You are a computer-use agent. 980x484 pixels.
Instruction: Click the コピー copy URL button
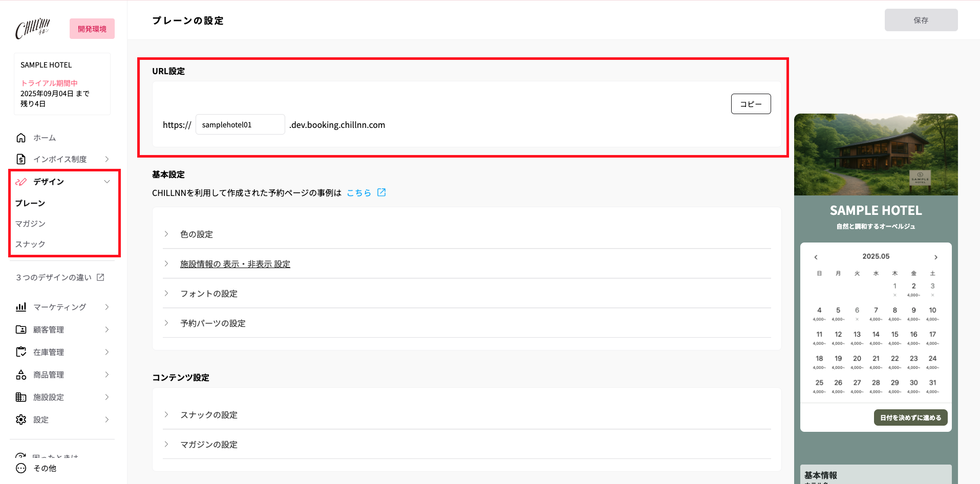(751, 104)
